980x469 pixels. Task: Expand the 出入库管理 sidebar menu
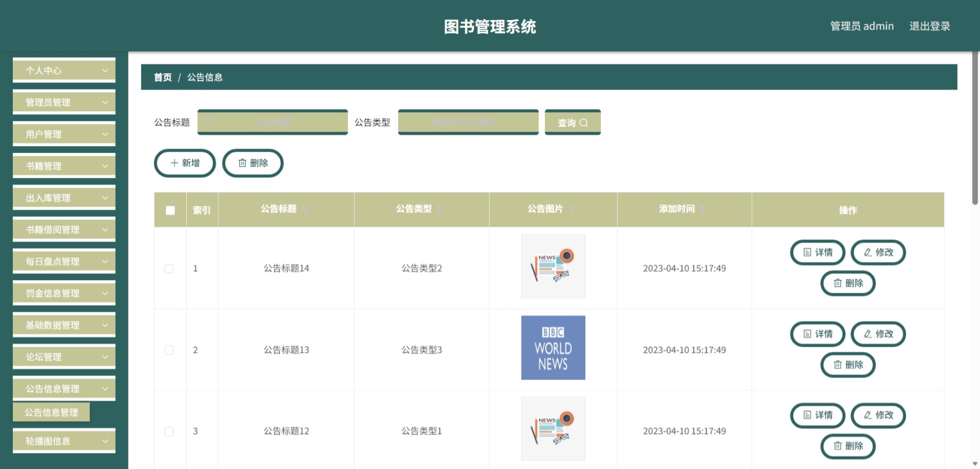point(64,198)
